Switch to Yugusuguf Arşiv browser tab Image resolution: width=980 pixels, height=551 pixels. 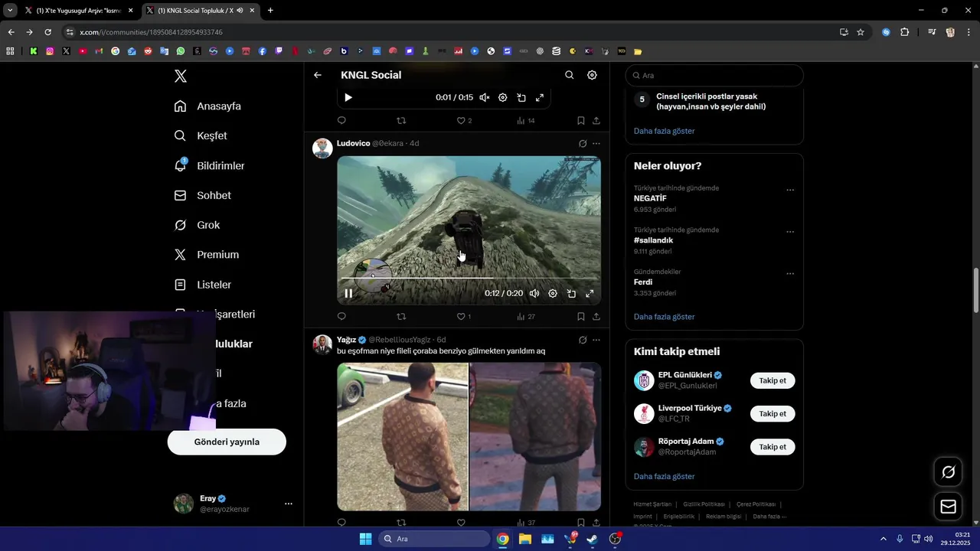click(x=78, y=11)
